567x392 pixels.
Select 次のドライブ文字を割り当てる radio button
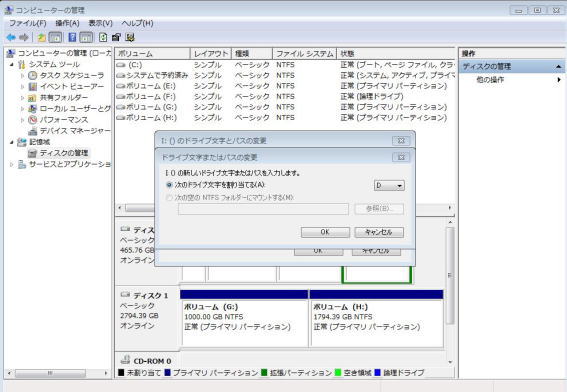[169, 185]
